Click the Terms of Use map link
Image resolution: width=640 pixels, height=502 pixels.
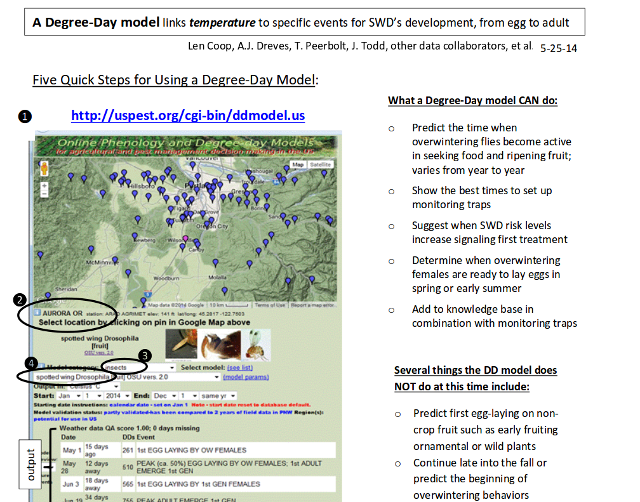tap(272, 305)
